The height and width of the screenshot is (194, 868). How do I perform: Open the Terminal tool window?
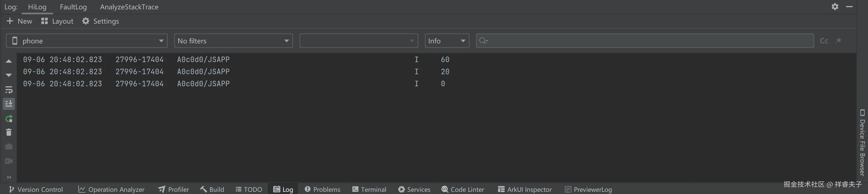pos(369,189)
